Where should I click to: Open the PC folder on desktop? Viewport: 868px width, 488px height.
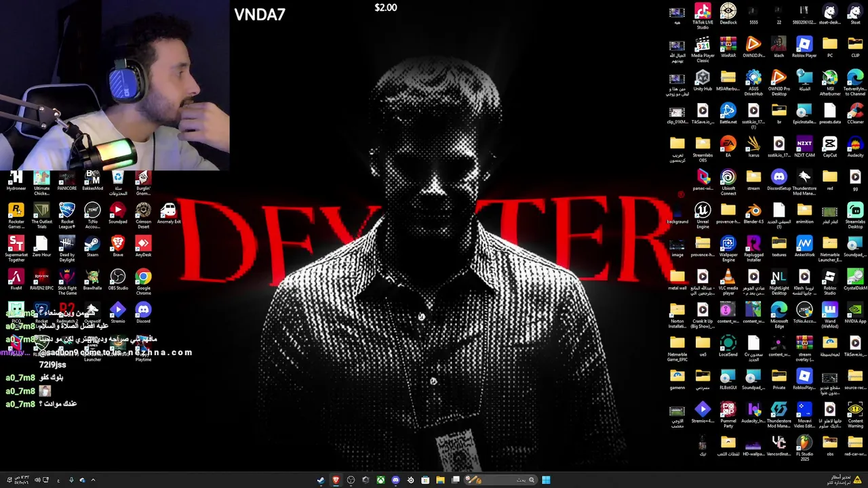pos(830,47)
